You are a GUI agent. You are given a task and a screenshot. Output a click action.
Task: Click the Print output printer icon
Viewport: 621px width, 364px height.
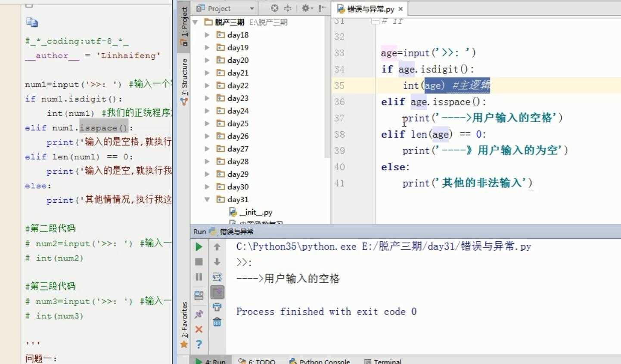pyautogui.click(x=217, y=307)
